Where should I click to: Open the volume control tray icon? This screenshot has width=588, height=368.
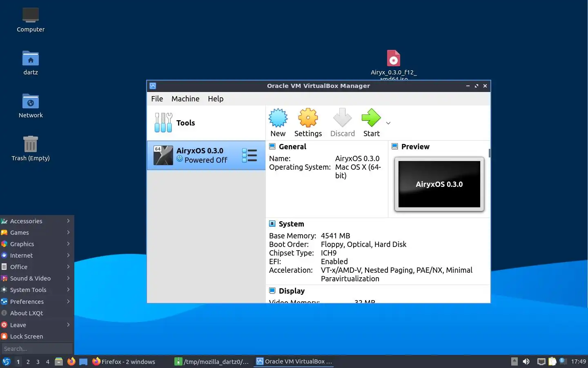coord(526,361)
